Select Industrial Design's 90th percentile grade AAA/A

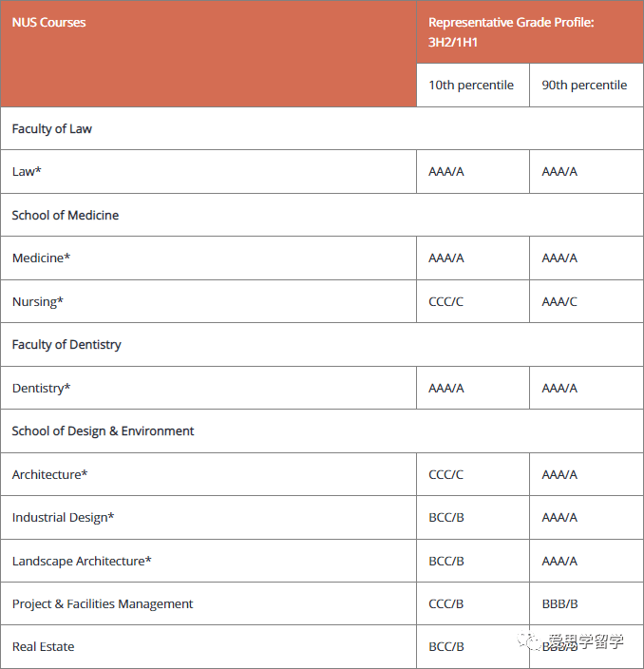(559, 518)
